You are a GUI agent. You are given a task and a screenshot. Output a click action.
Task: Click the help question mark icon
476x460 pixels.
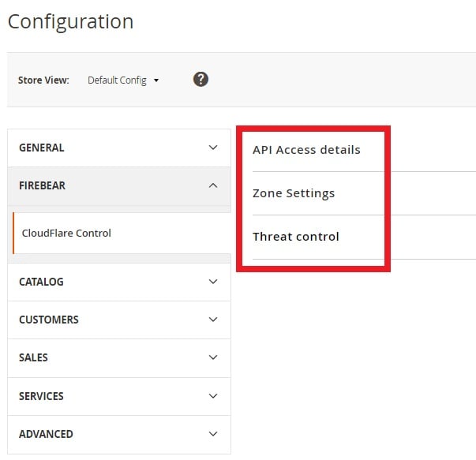pyautogui.click(x=201, y=80)
